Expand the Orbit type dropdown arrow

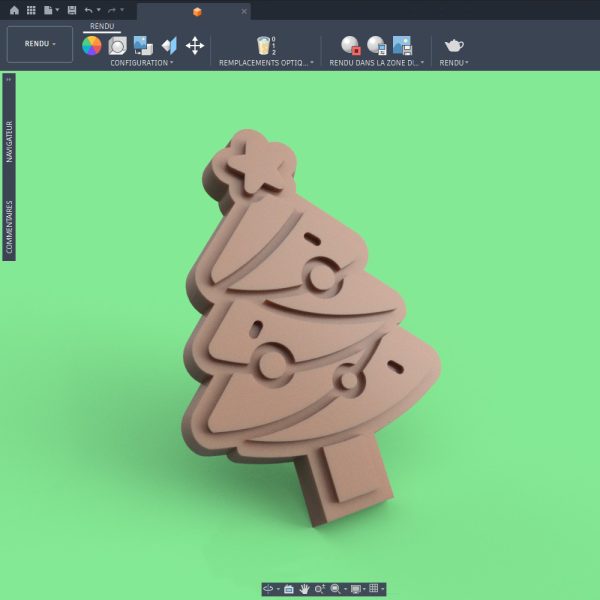pyautogui.click(x=278, y=589)
